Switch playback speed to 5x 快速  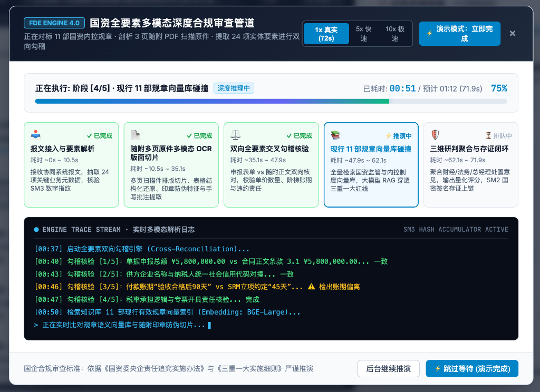[364, 34]
